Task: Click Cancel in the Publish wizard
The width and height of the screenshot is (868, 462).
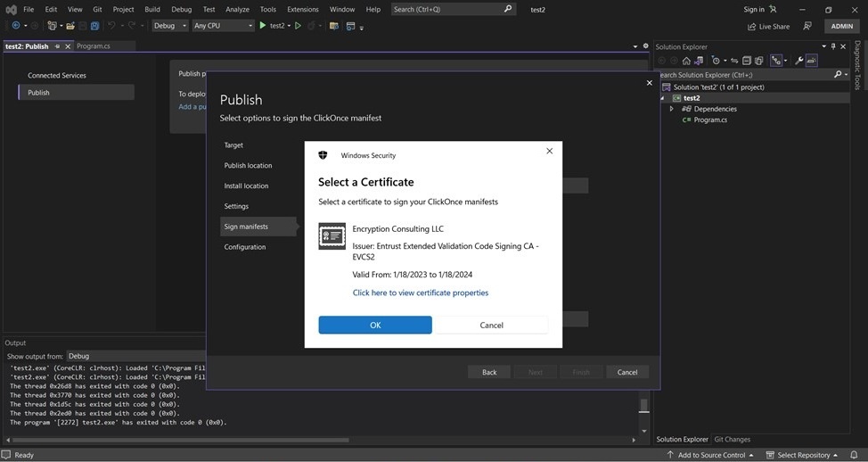Action: (x=627, y=372)
